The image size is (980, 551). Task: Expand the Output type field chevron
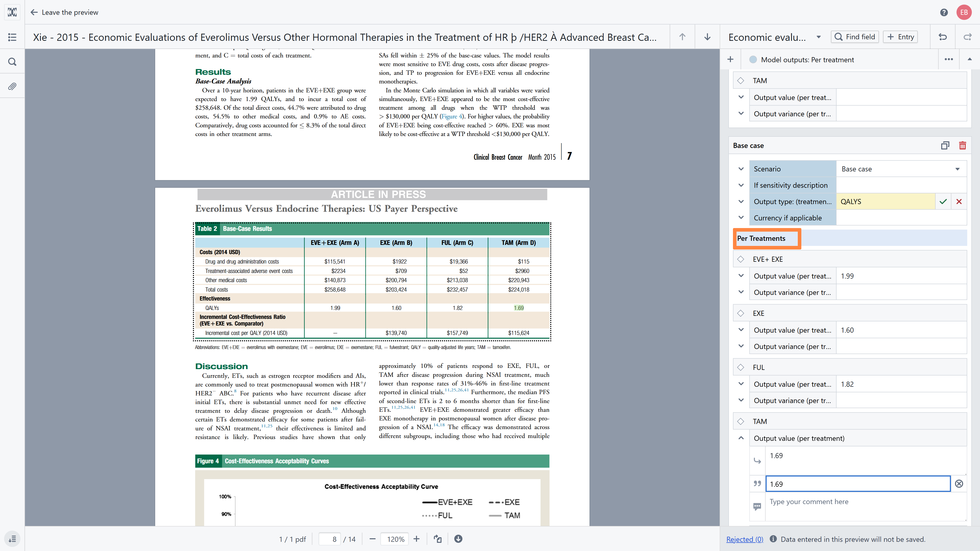[741, 202]
